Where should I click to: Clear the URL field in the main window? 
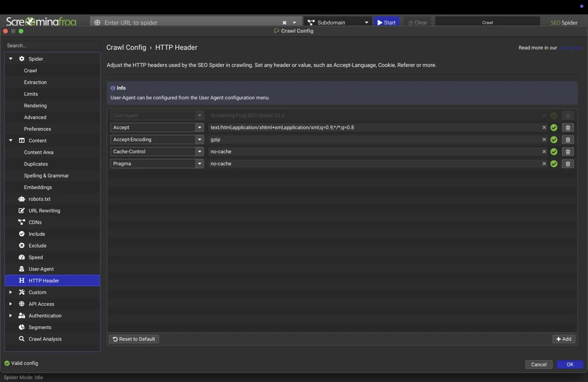(x=284, y=23)
